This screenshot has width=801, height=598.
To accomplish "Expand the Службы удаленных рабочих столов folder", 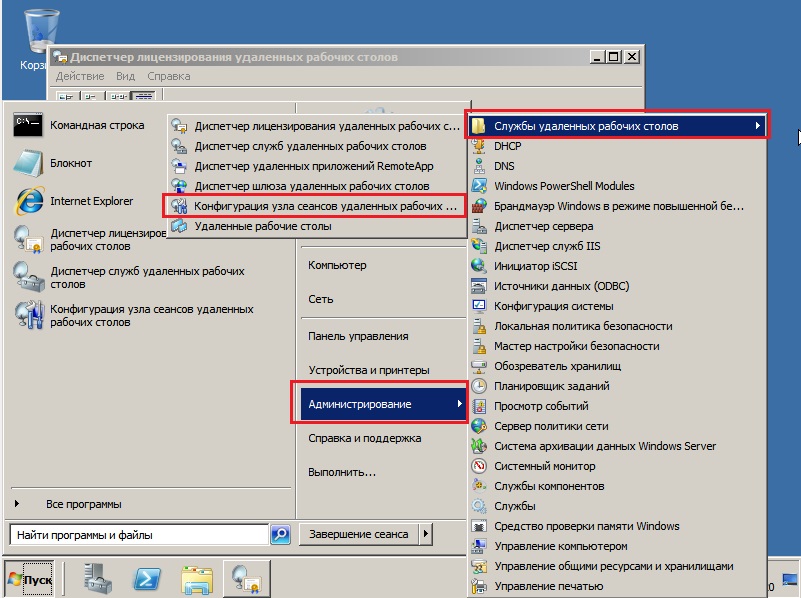I will 618,126.
